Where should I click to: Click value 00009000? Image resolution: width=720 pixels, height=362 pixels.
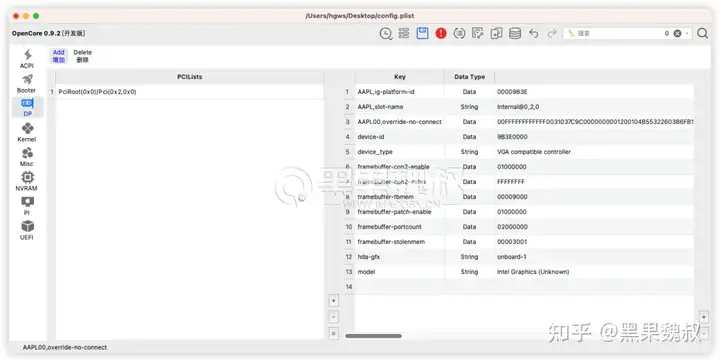pyautogui.click(x=512, y=197)
